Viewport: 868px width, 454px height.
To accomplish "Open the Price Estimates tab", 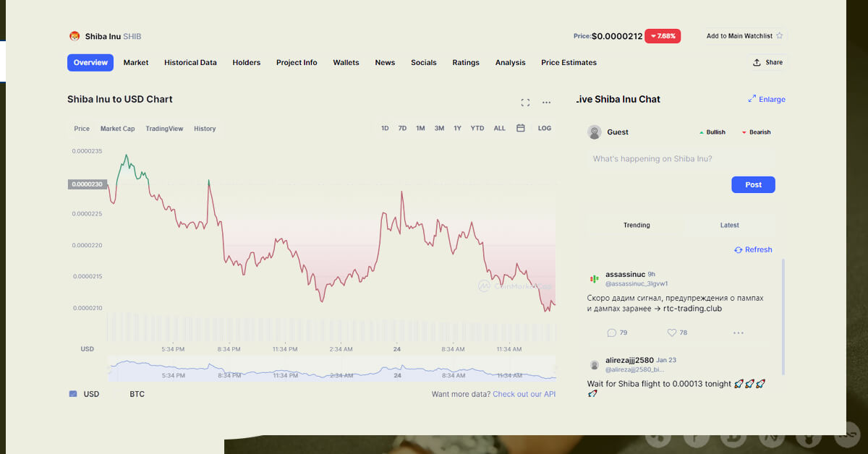I will pyautogui.click(x=569, y=63).
